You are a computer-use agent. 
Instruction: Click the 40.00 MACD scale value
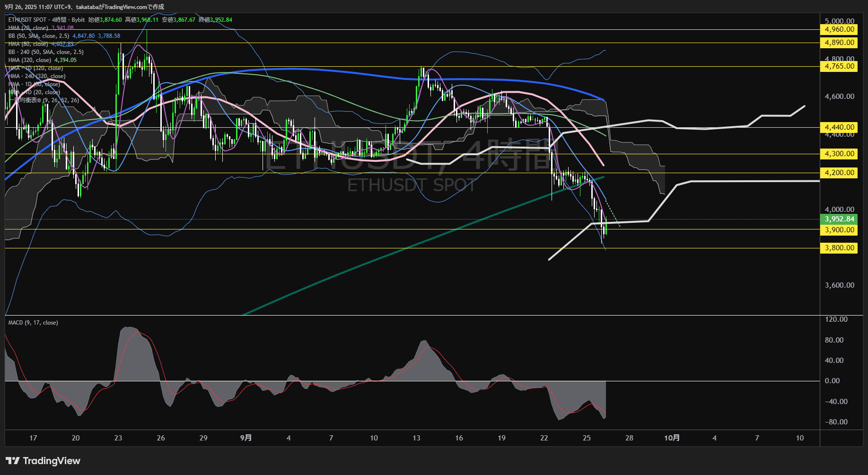(834, 361)
